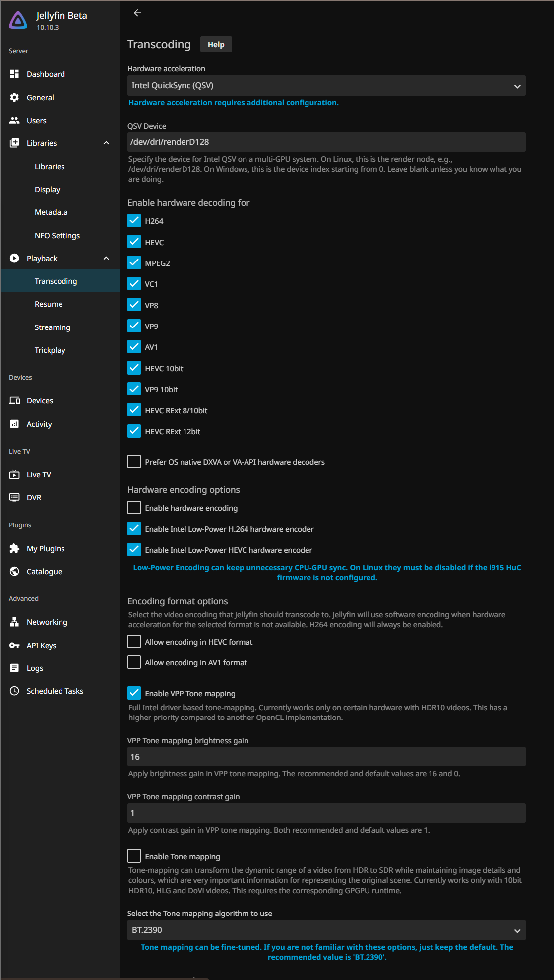Click the Users people icon
This screenshot has height=980, width=554.
14,120
